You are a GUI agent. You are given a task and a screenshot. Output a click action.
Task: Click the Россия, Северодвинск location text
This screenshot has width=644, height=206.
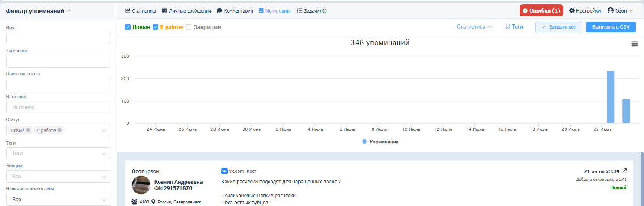[180, 202]
